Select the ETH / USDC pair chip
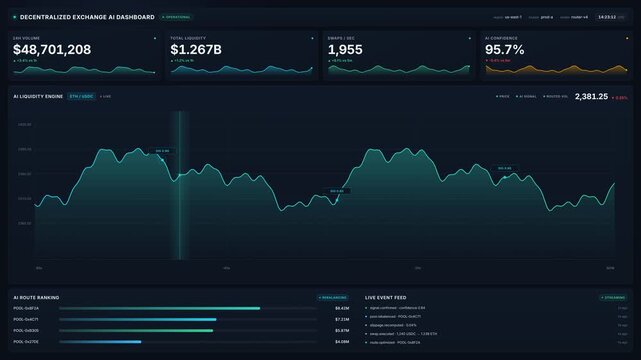This screenshot has height=360, width=641. click(x=81, y=96)
